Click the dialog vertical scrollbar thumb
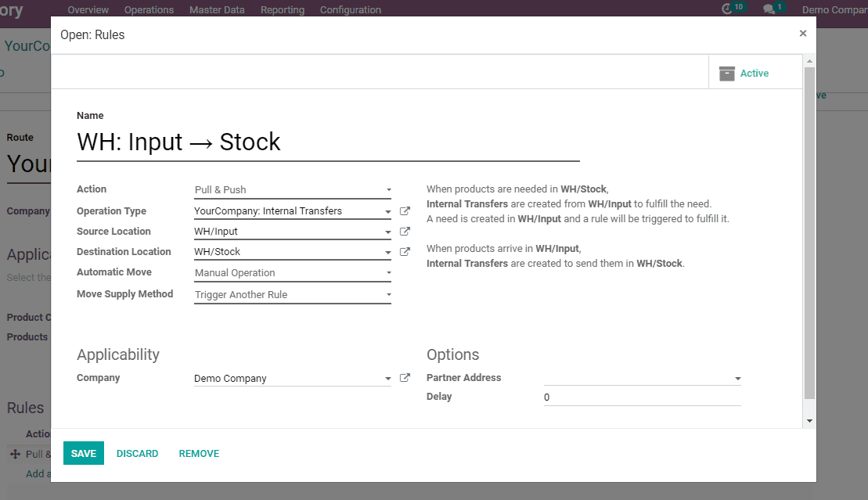 tap(809, 232)
